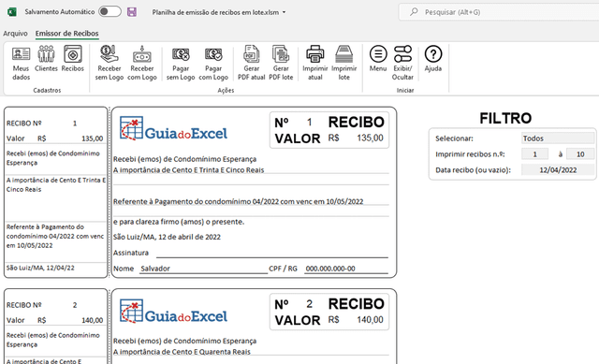Click the Pesquisar search box

499,12
